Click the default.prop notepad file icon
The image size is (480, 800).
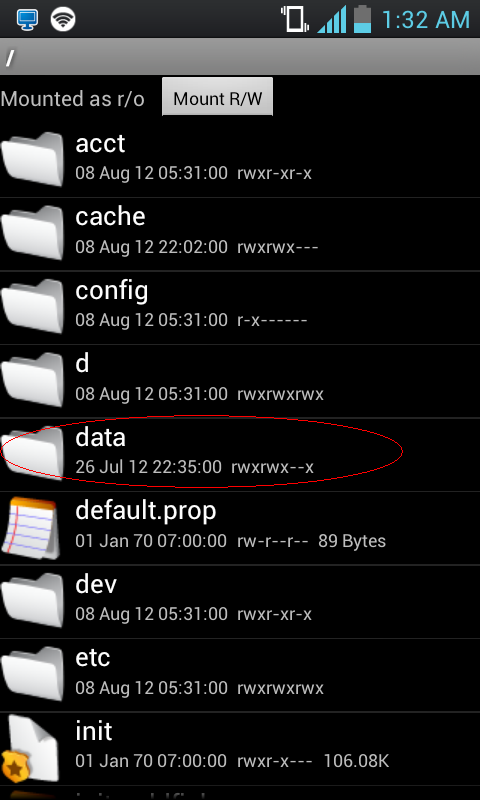click(x=30, y=528)
